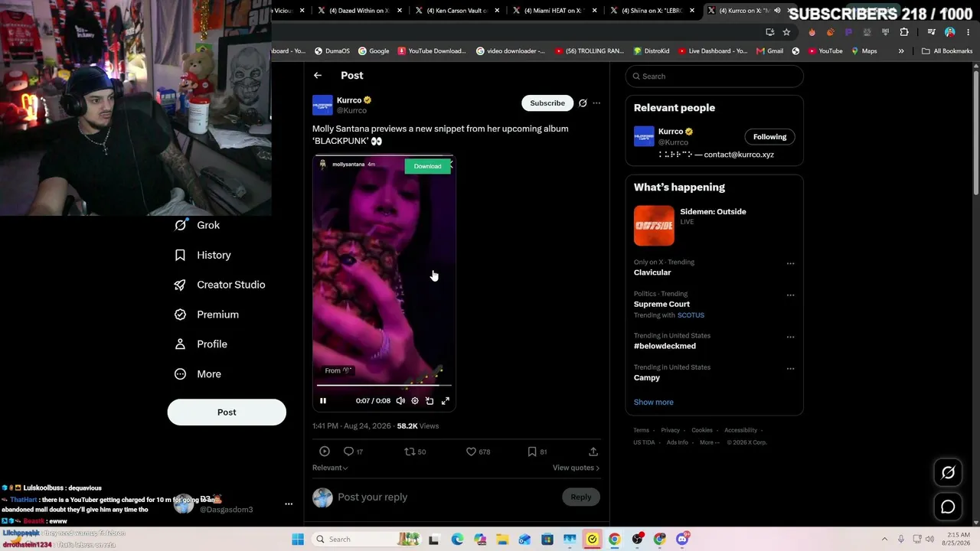The image size is (980, 551).
Task: Expand the More sidebar menu
Action: pyautogui.click(x=198, y=374)
